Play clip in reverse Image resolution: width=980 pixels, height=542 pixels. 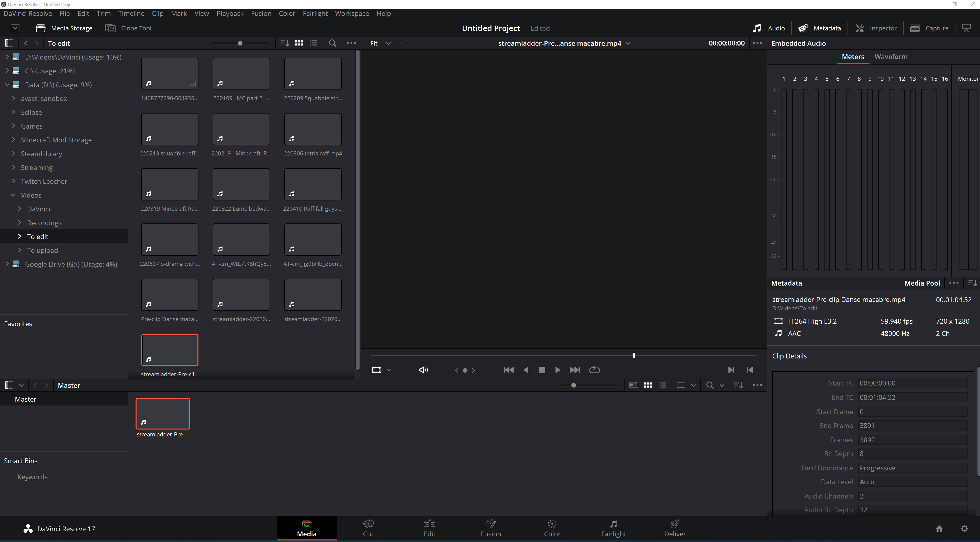526,370
